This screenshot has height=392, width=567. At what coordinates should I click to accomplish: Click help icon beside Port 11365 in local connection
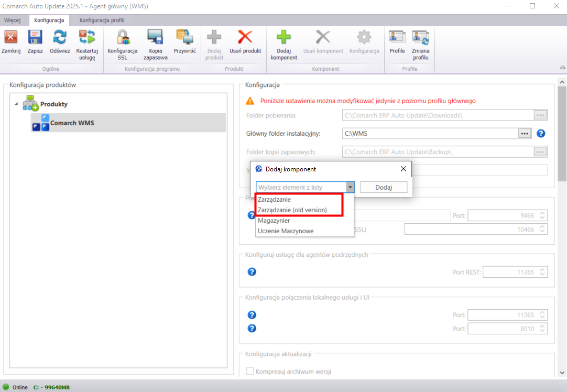(x=252, y=315)
